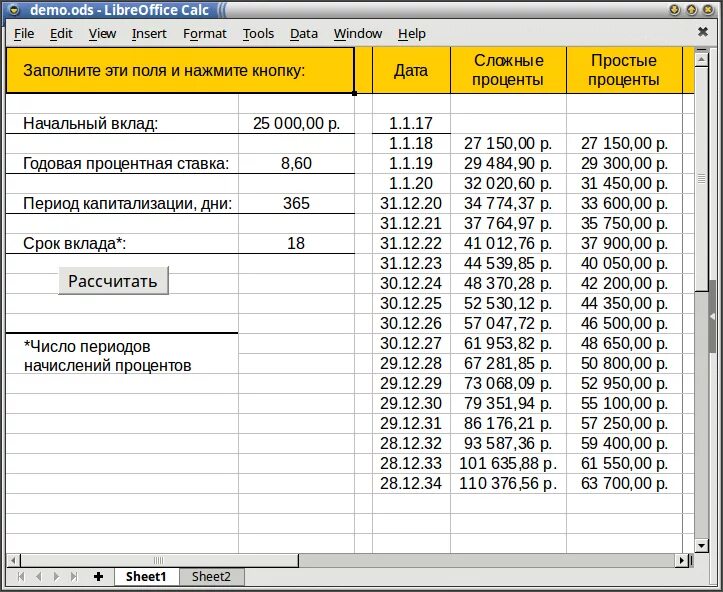The width and height of the screenshot is (723, 592).
Task: Add a new sheet with plus icon
Action: [98, 576]
